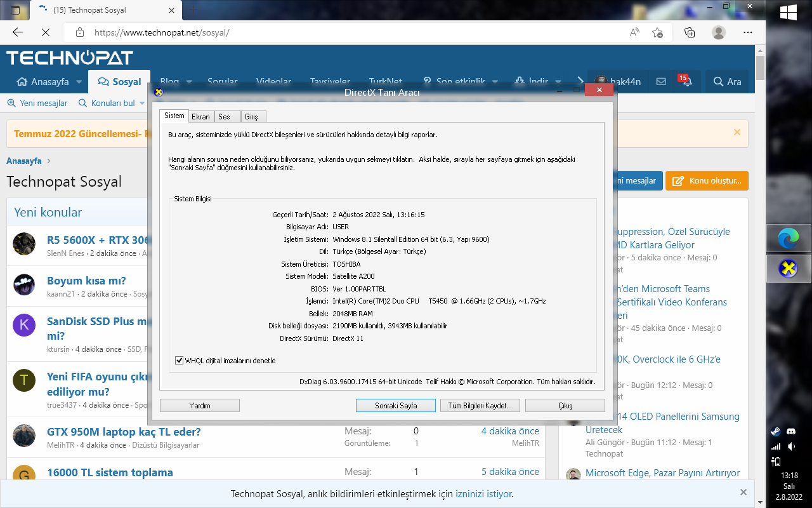Viewport: 812px width, 508px height.
Task: Expand the Son etkinlik dropdown arrow
Action: (495, 82)
